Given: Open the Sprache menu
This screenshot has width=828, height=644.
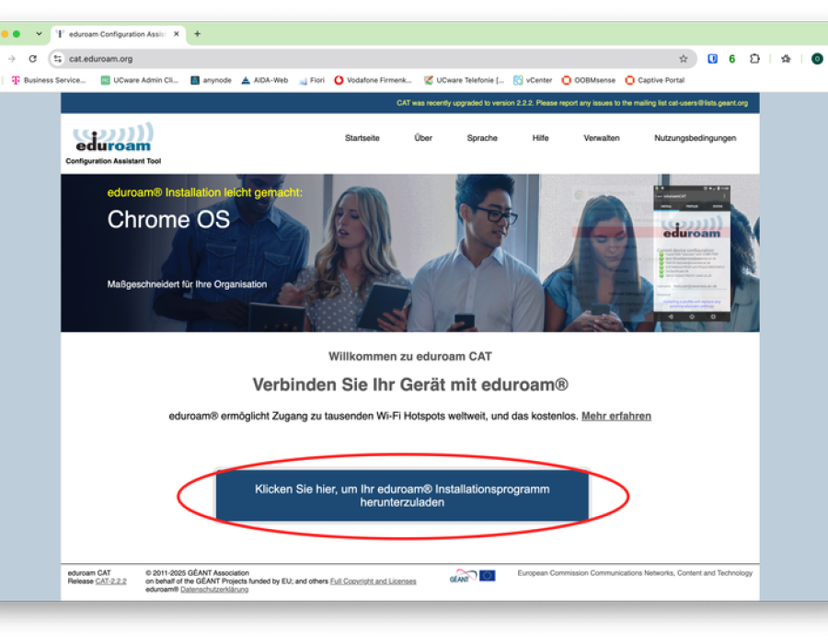Looking at the screenshot, I should tap(482, 138).
